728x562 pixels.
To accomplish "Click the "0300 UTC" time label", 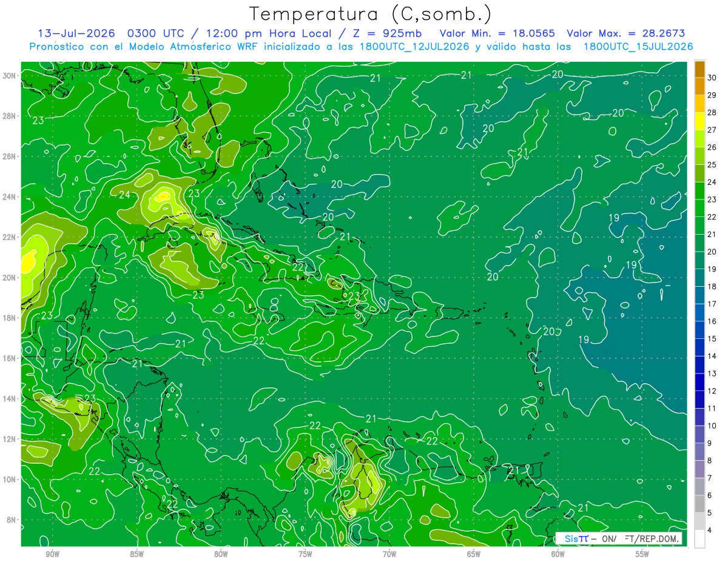I will click(x=157, y=33).
